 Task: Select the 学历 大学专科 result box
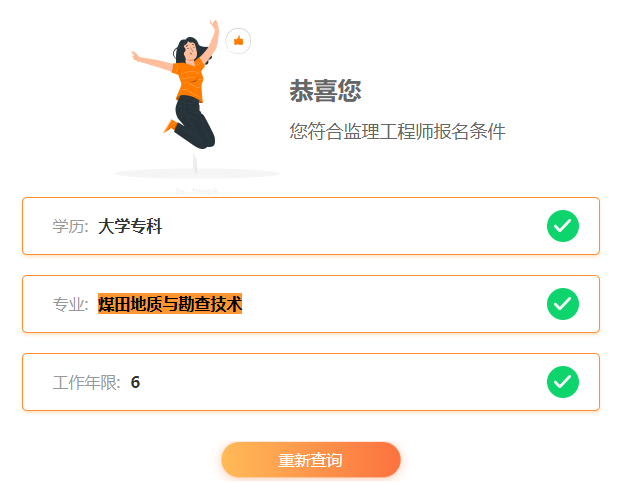pos(311,226)
